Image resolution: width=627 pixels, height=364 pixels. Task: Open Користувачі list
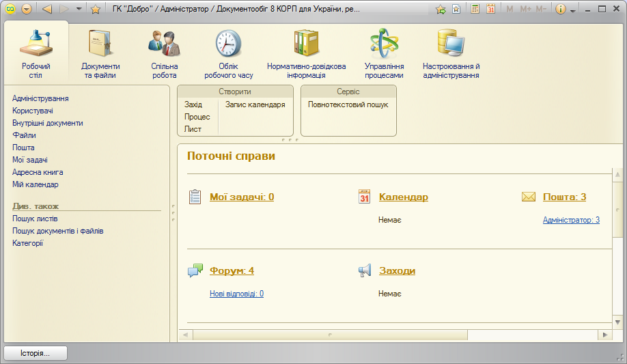(33, 111)
